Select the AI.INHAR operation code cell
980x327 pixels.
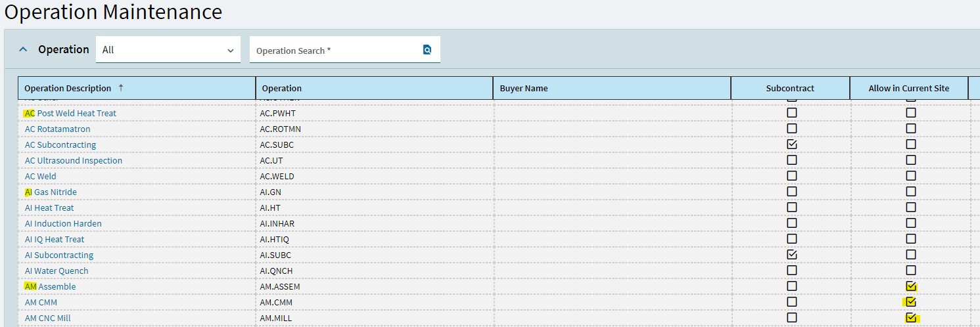(375, 223)
